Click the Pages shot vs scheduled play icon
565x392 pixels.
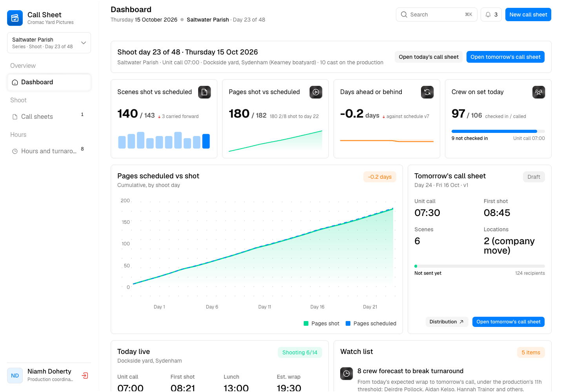316,92
